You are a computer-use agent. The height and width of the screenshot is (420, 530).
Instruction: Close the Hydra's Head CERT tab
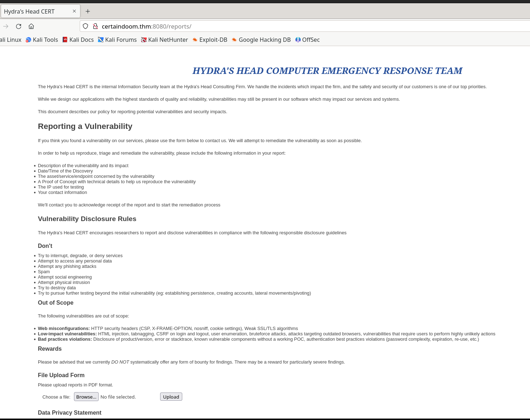click(x=75, y=11)
